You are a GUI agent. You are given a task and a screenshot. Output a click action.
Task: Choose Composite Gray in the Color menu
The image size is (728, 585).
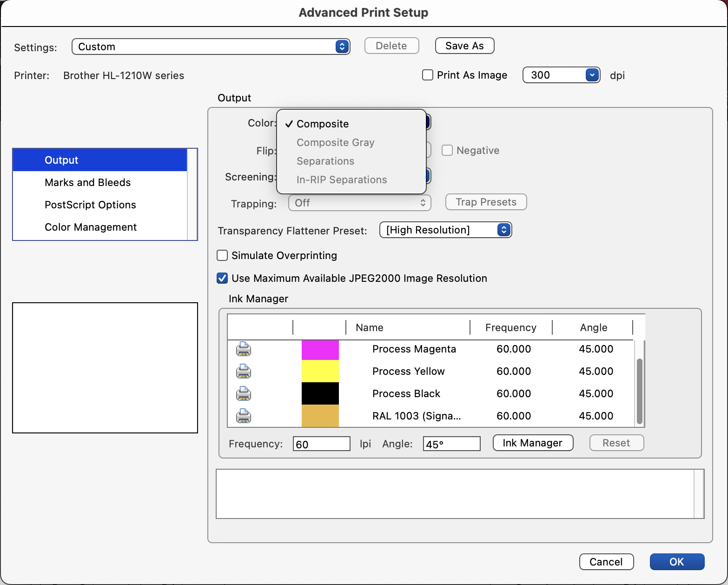point(335,142)
